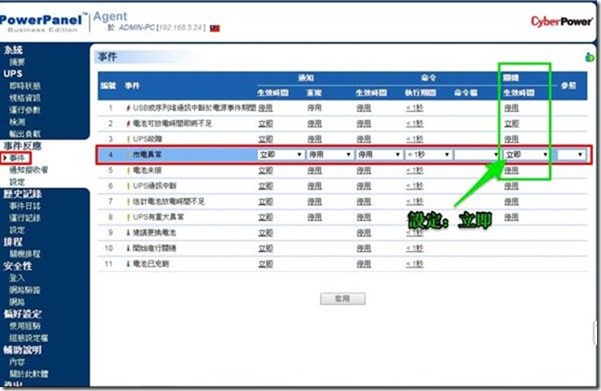Click the 關機 column group header

(511, 78)
